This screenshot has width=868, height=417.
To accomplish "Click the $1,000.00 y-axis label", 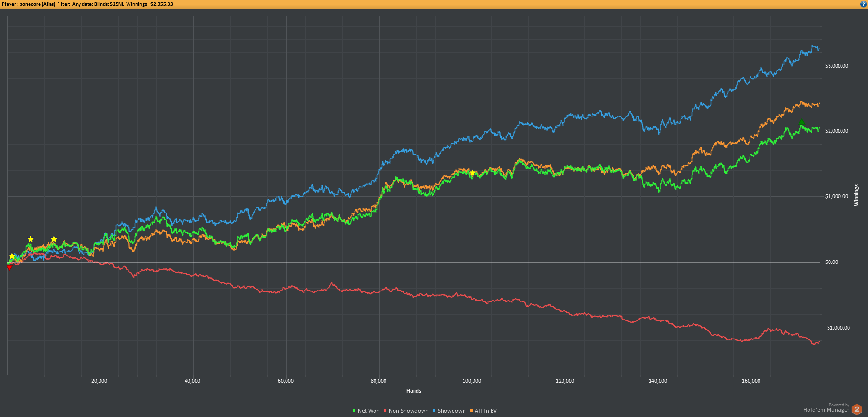I will [837, 196].
